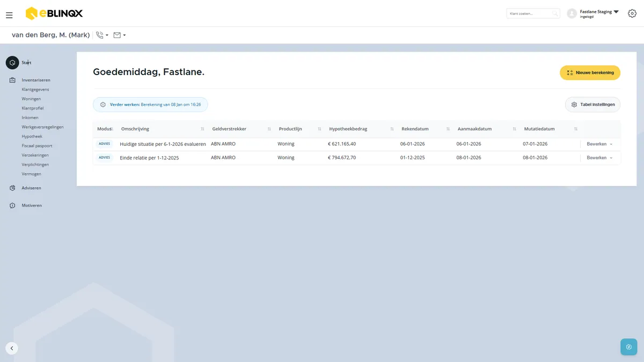Image resolution: width=644 pixels, height=362 pixels.
Task: Click customer name van den Berg, M. (Mark)
Action: click(x=50, y=35)
